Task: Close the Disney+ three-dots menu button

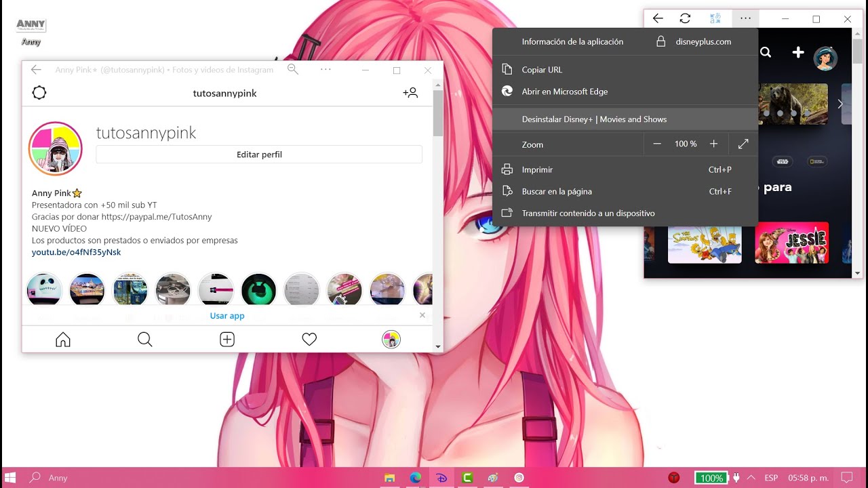Action: point(746,19)
